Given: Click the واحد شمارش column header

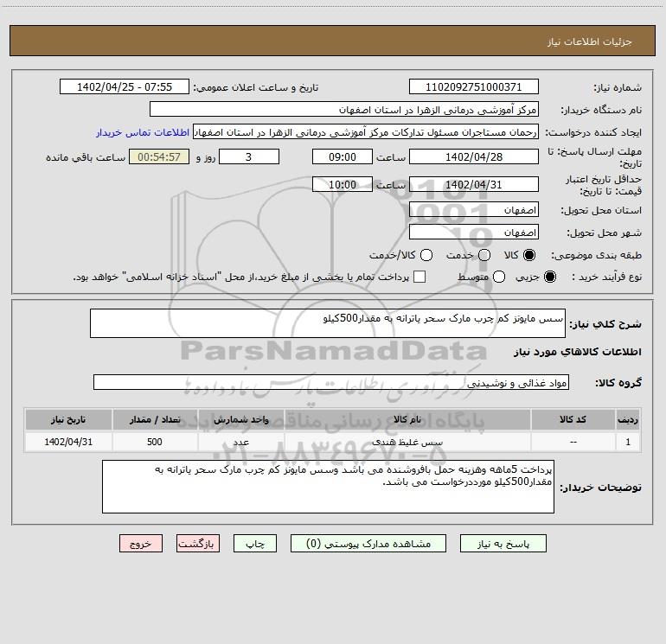Looking at the screenshot, I should tap(240, 420).
